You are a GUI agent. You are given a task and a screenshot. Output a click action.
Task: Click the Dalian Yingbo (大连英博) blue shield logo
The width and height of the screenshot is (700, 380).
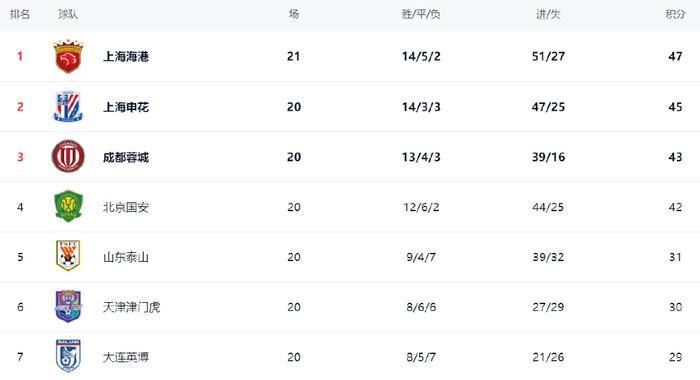pos(68,356)
